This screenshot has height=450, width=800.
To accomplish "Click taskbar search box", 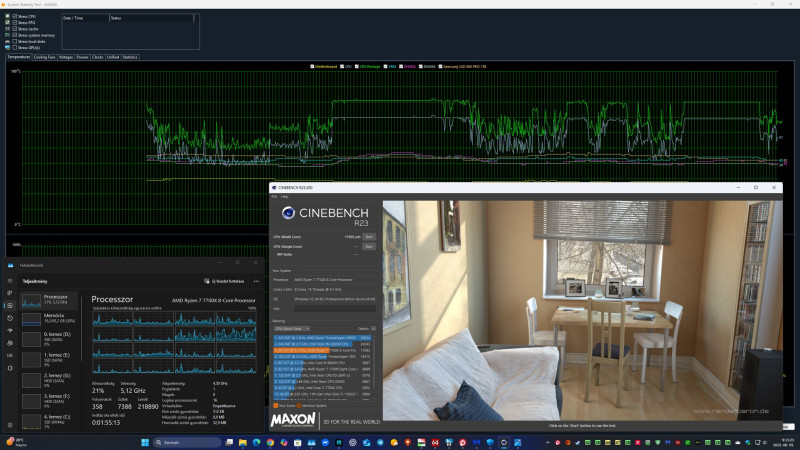I will tap(187, 442).
